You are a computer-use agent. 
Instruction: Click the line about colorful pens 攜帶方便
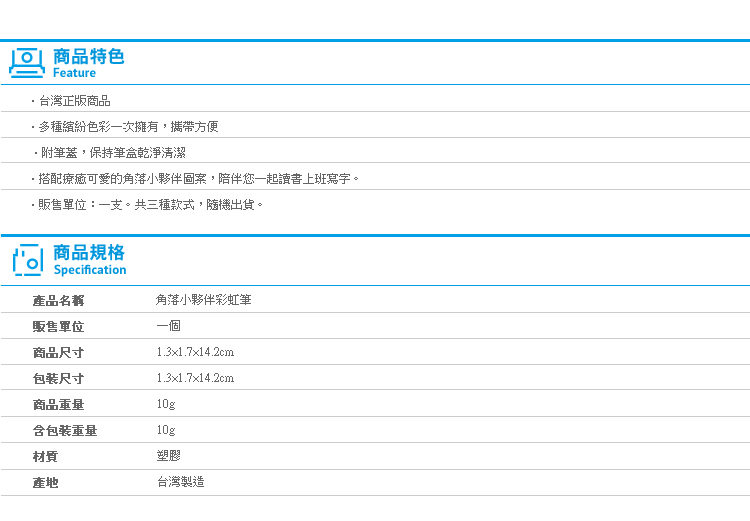[128, 127]
